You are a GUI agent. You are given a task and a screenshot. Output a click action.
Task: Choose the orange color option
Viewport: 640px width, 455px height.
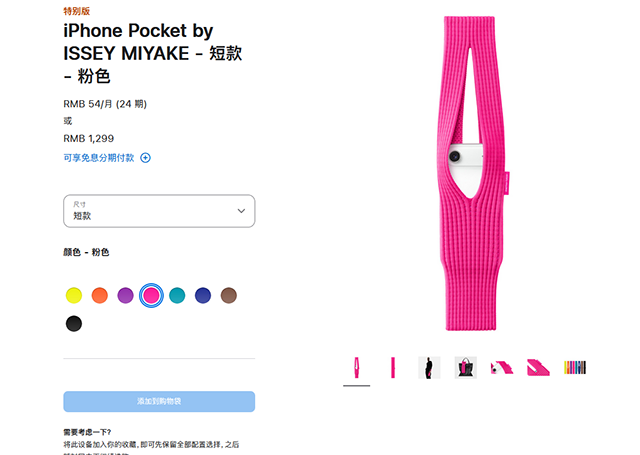(x=100, y=295)
